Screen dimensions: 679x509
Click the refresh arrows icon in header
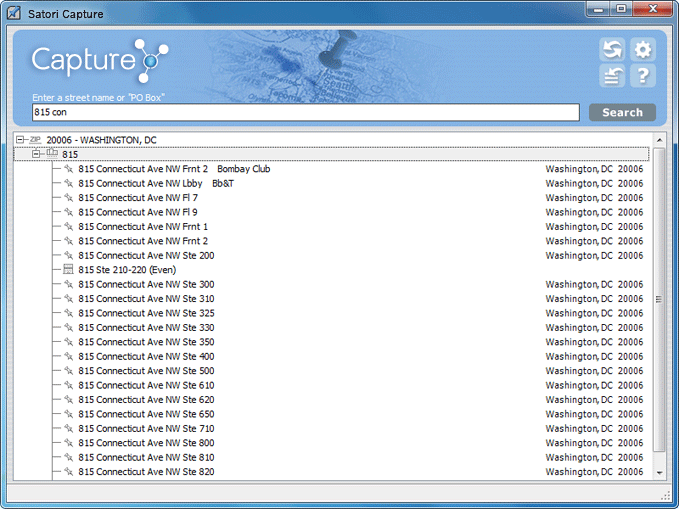(x=612, y=49)
